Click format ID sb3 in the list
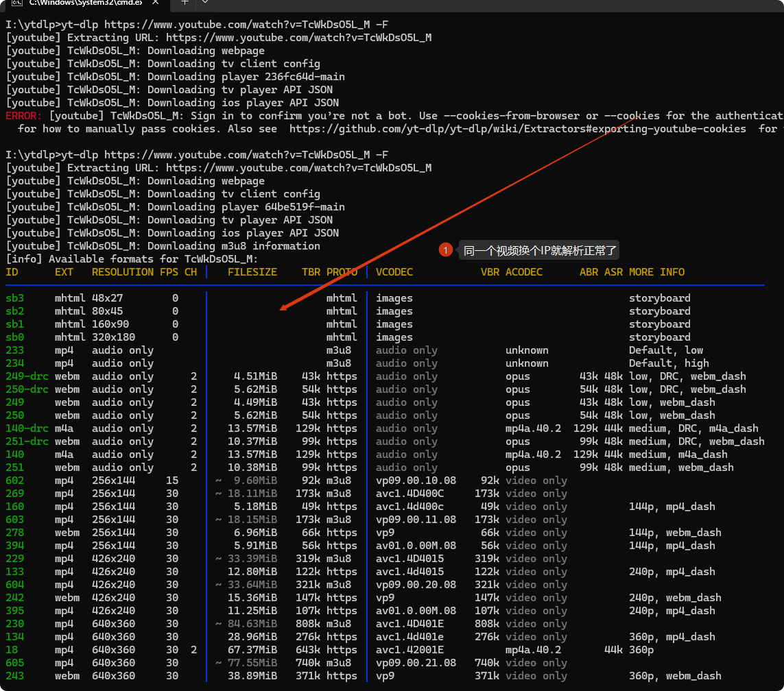Image resolution: width=784 pixels, height=691 pixels. point(14,298)
